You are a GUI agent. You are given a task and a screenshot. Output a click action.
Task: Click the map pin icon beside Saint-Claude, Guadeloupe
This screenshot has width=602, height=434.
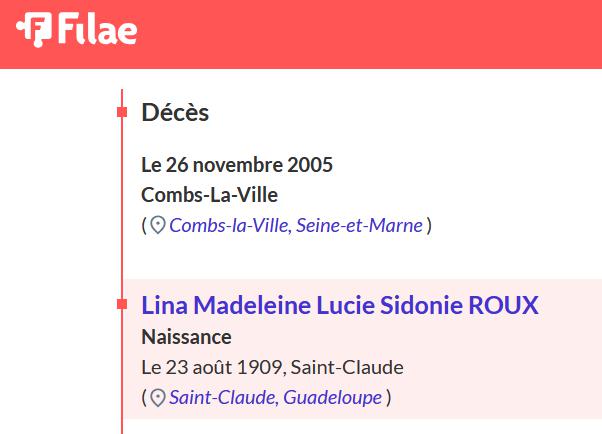click(x=157, y=398)
